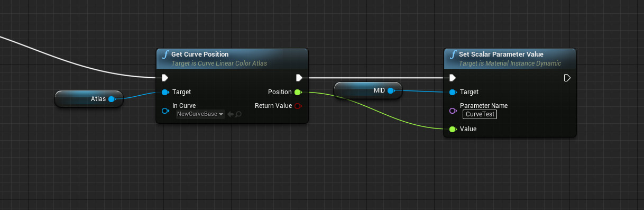The height and width of the screenshot is (210, 644).
Task: Select the In Curve input pin
Action: (165, 111)
